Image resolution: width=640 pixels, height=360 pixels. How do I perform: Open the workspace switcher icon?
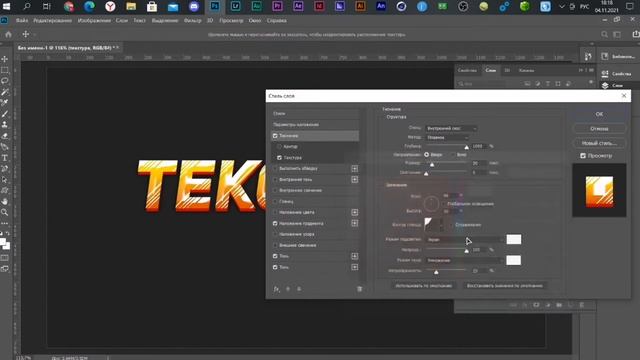point(617,35)
